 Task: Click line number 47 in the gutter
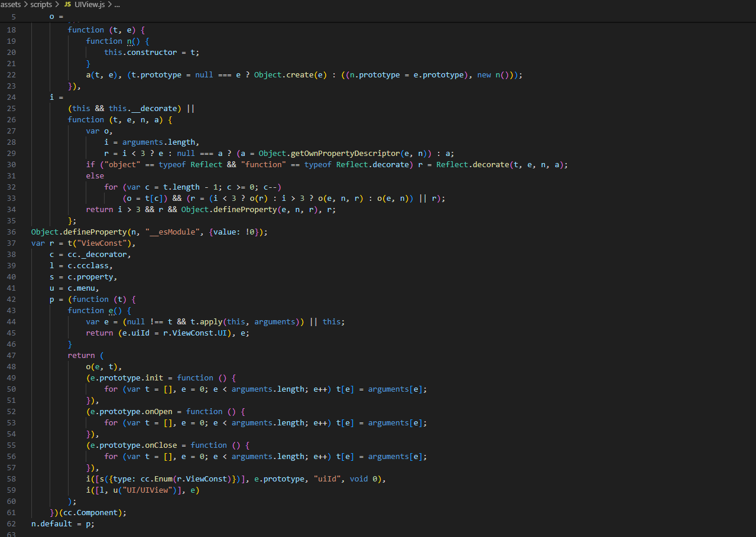(x=12, y=355)
